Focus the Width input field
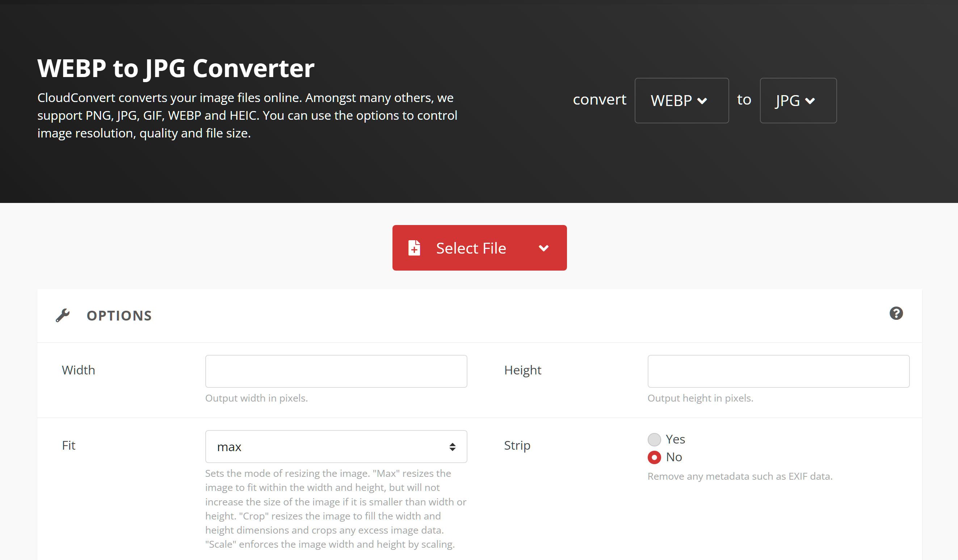 336,371
